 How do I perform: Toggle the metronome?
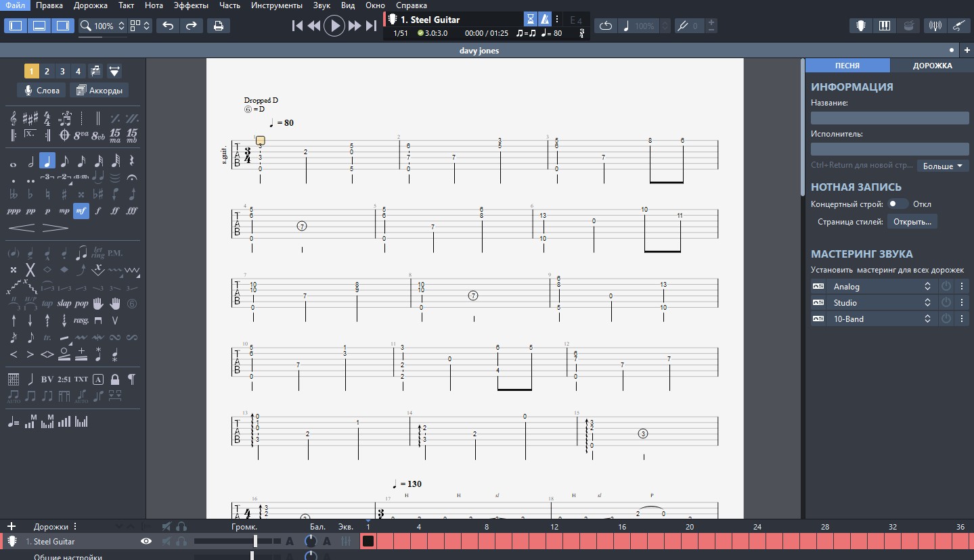[545, 20]
